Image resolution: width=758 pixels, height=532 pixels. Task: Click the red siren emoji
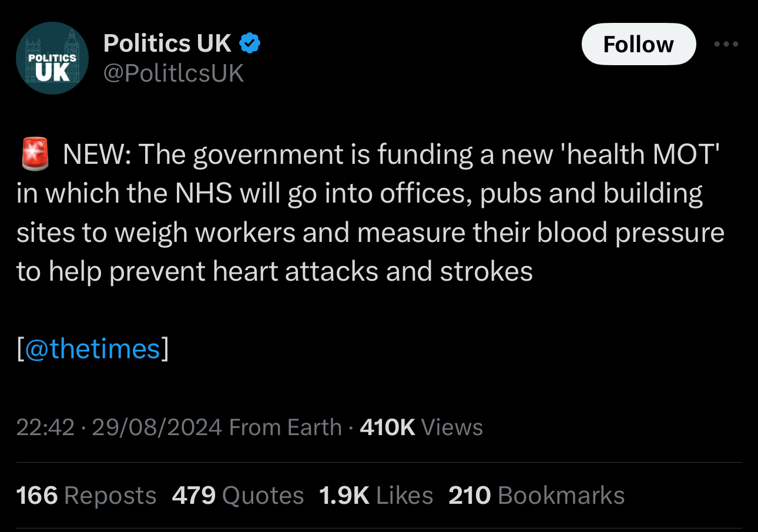tap(36, 154)
